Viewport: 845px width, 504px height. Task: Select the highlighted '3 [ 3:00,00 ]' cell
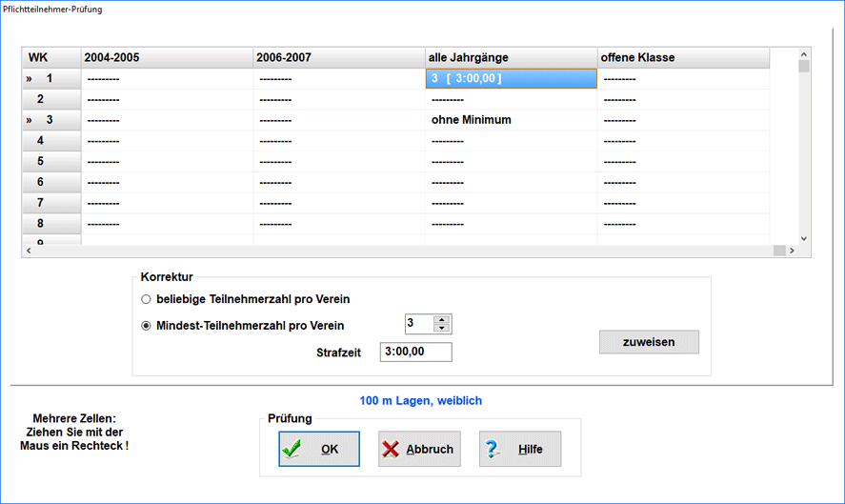pos(511,79)
